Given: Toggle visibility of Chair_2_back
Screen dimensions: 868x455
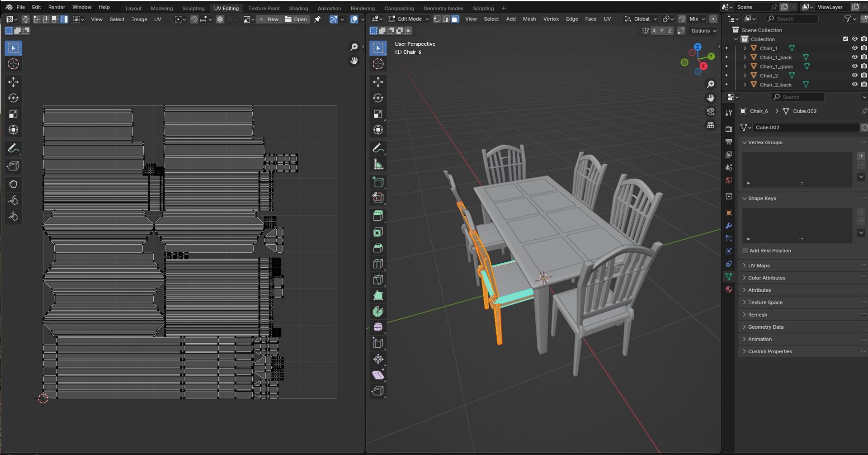Looking at the screenshot, I should click(854, 84).
